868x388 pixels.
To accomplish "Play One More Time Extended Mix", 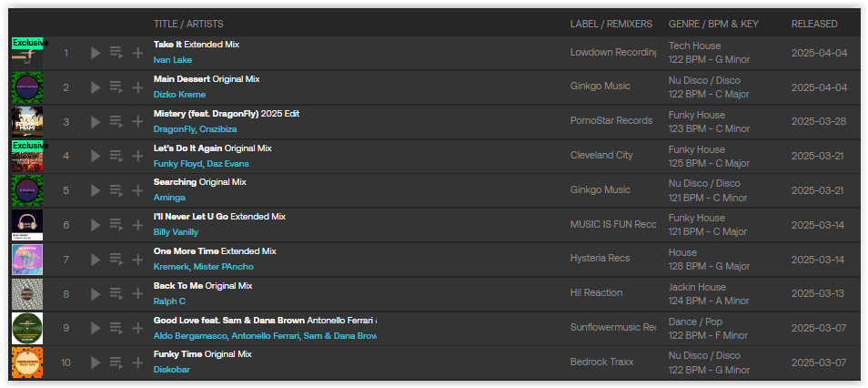I will click(x=96, y=260).
